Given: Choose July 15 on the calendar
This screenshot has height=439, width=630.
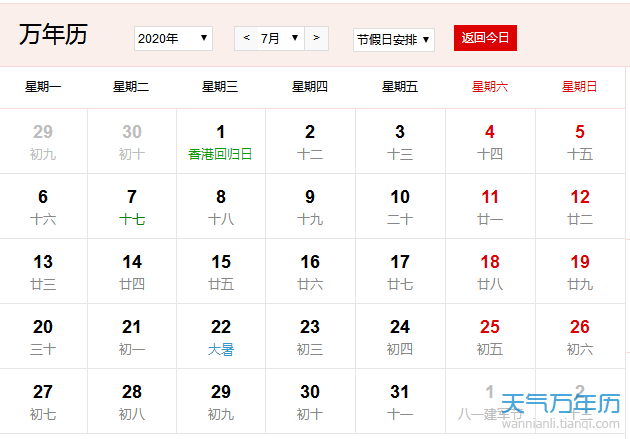Looking at the screenshot, I should pyautogui.click(x=220, y=271).
